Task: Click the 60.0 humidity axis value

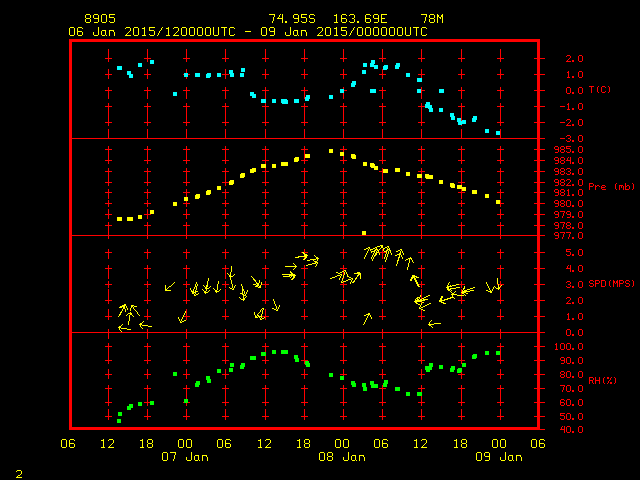Action: pyautogui.click(x=571, y=403)
